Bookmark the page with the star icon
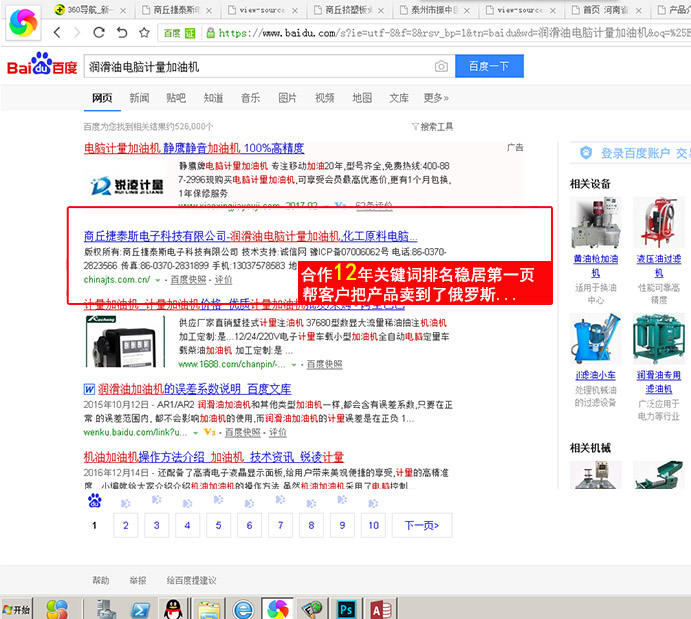 144,32
